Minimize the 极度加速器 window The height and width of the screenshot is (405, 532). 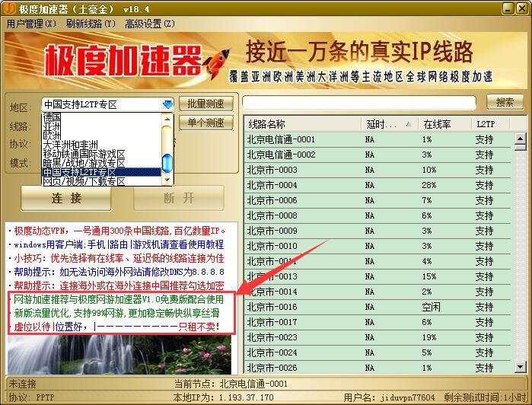(x=508, y=8)
